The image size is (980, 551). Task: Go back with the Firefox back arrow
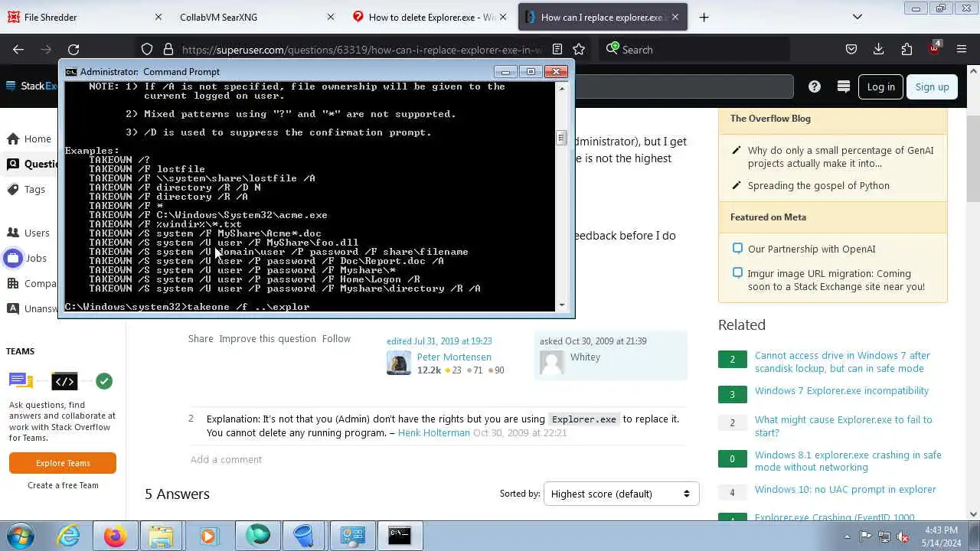point(18,49)
